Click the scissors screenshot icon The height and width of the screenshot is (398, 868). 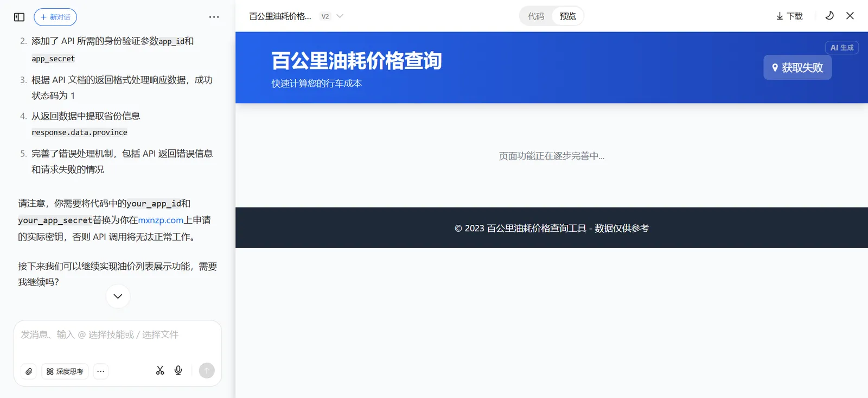point(160,370)
